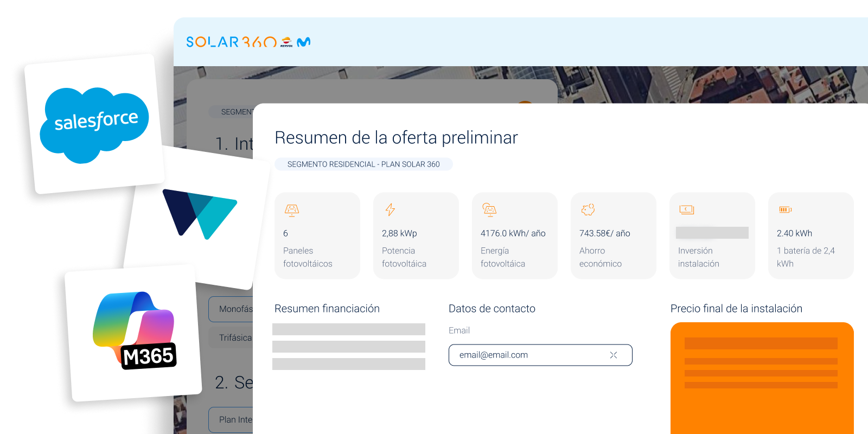Click the 2,88 kWp value
868x434 pixels.
point(399,233)
